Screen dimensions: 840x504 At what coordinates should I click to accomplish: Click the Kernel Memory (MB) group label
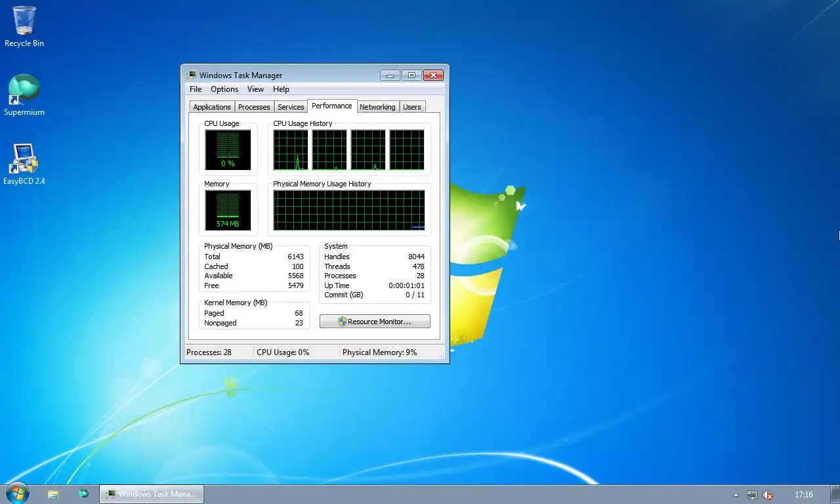(236, 303)
